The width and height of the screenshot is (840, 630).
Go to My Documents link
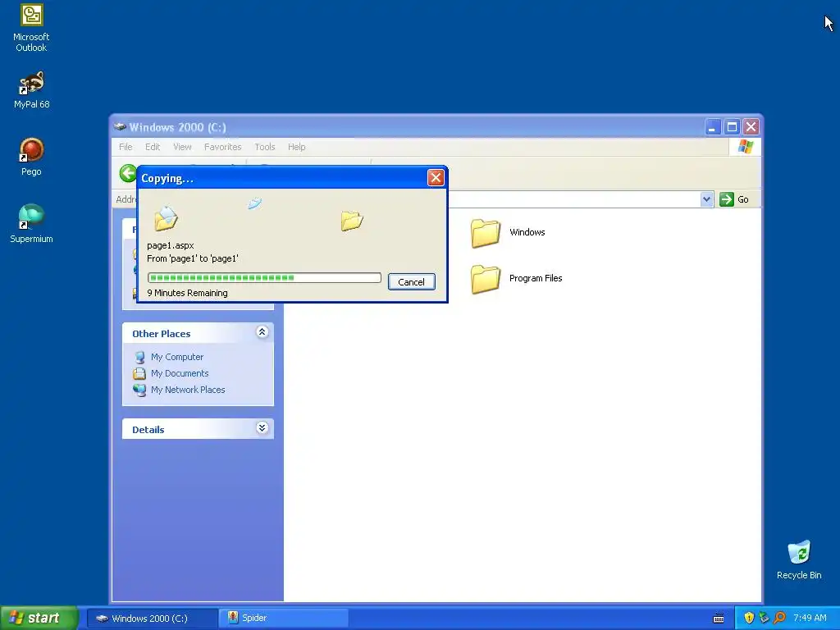click(x=180, y=373)
